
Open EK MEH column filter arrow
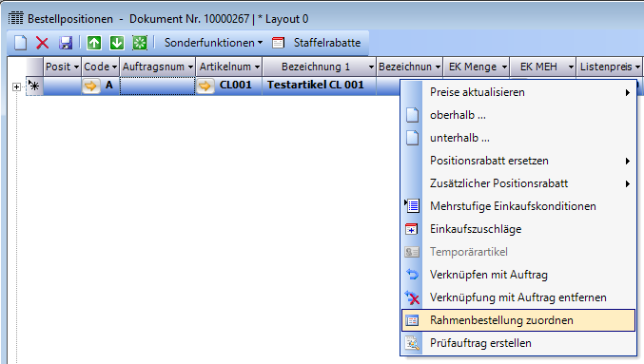coord(571,67)
